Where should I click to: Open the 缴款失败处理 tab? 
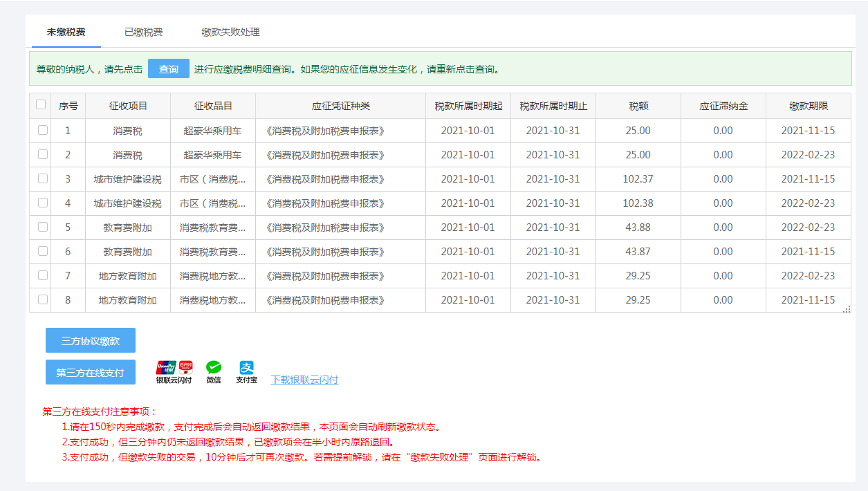pos(230,33)
